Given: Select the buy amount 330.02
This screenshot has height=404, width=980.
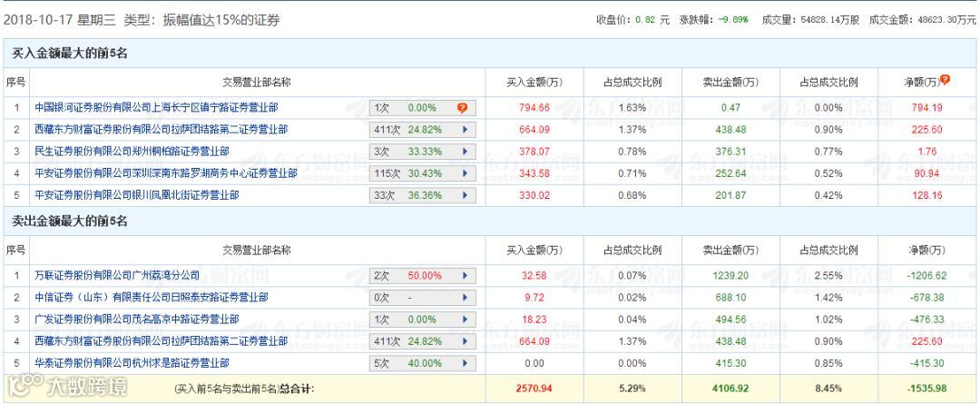Looking at the screenshot, I should click(534, 195).
